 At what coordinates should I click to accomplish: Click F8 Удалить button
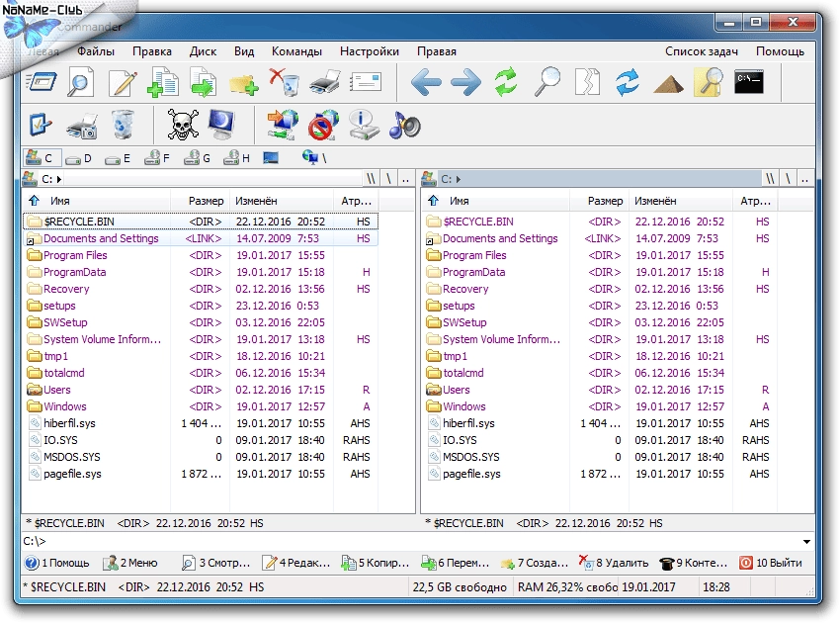[614, 563]
